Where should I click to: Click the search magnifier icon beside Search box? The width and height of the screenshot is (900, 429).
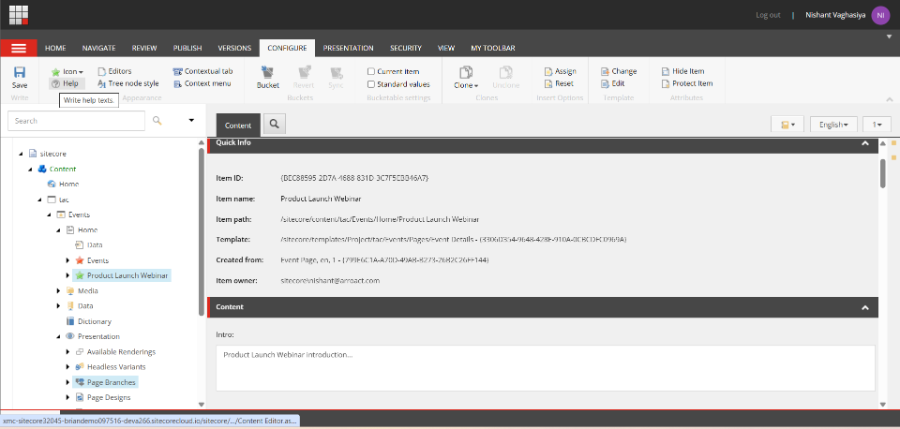(157, 121)
